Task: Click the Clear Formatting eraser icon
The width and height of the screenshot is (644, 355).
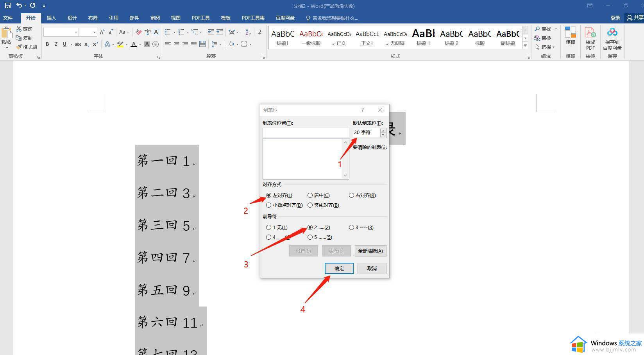Action: [138, 32]
